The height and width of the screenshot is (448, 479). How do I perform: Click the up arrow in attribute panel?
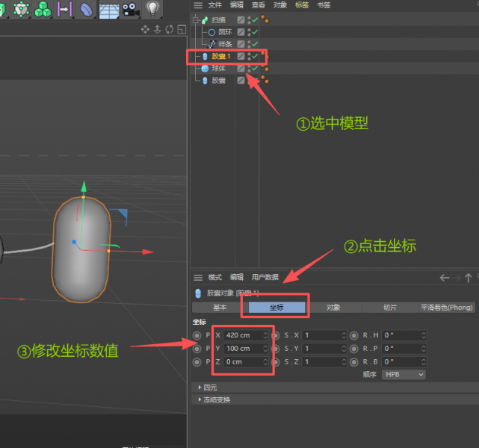(469, 277)
